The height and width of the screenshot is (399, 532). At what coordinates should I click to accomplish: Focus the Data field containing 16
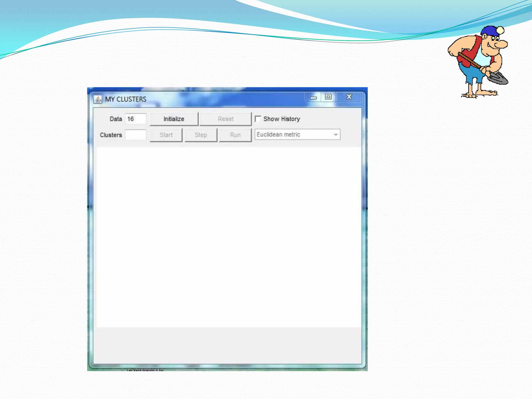coord(136,119)
